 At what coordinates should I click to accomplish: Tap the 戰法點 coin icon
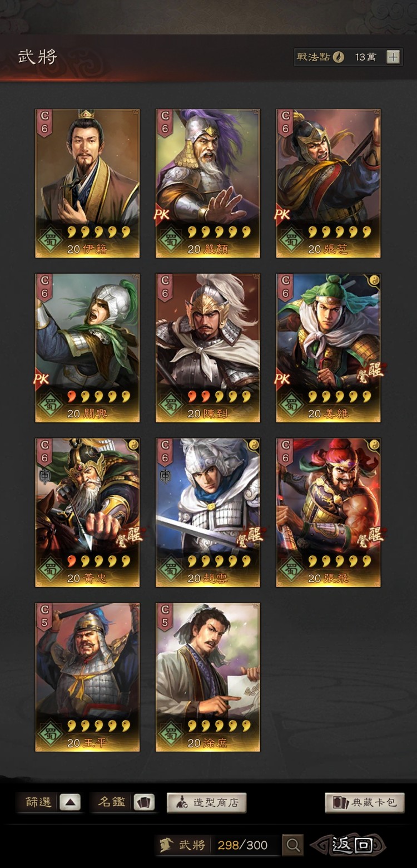[x=339, y=57]
